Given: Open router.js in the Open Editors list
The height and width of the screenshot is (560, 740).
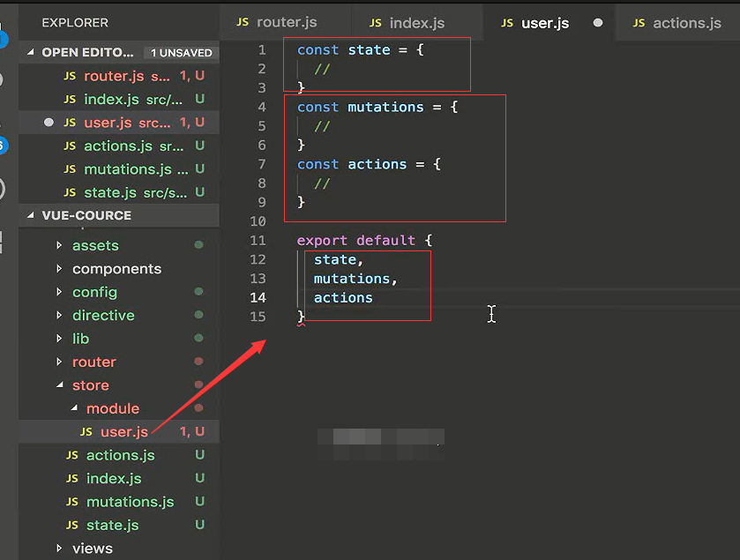Looking at the screenshot, I should [x=113, y=76].
